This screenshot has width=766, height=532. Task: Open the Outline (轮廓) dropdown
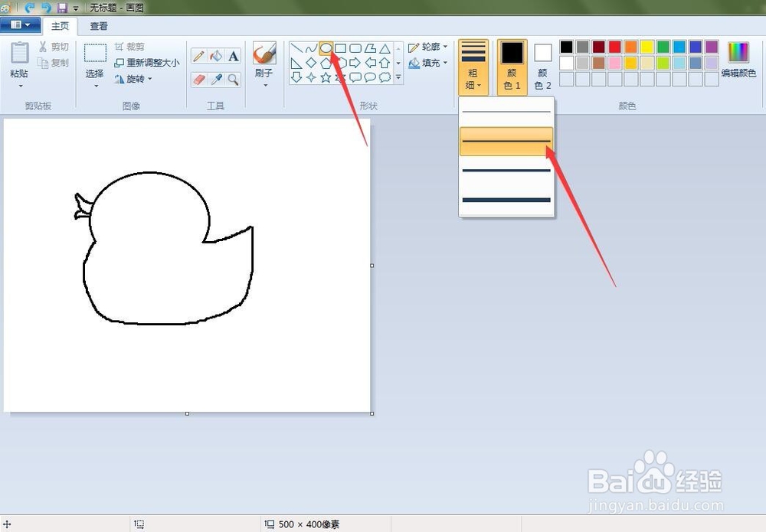(428, 47)
